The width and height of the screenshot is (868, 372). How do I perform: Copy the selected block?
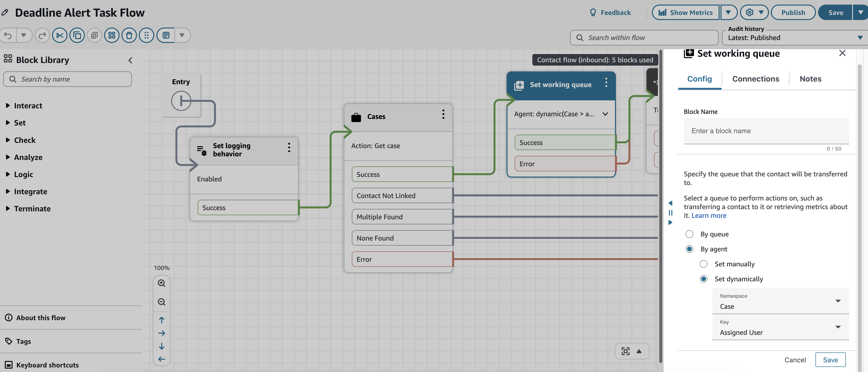pyautogui.click(x=77, y=35)
